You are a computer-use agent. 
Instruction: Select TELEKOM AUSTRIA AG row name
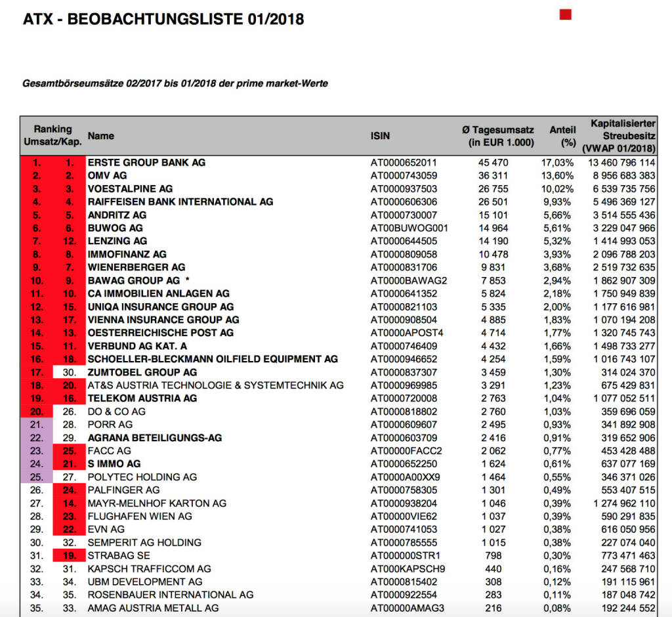[x=142, y=398]
